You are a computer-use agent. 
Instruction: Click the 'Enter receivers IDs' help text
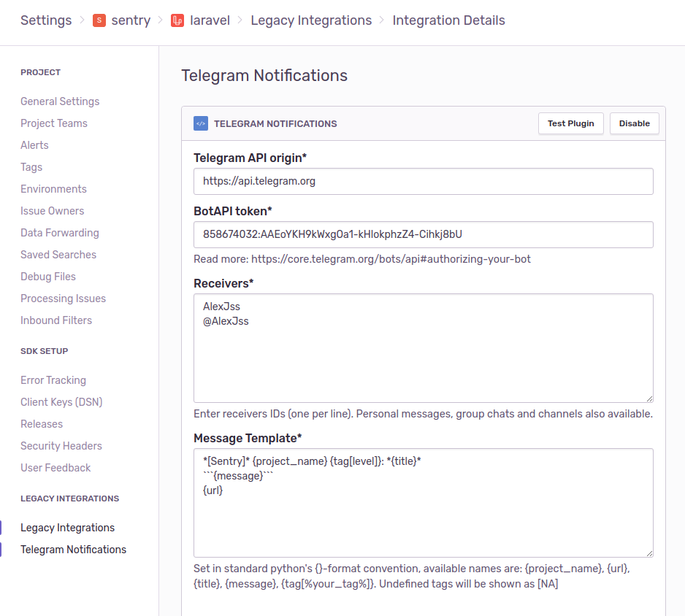point(423,414)
